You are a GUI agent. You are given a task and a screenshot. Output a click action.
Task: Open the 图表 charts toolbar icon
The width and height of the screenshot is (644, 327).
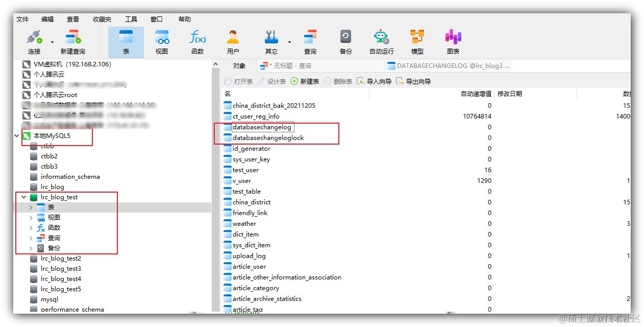tap(453, 42)
